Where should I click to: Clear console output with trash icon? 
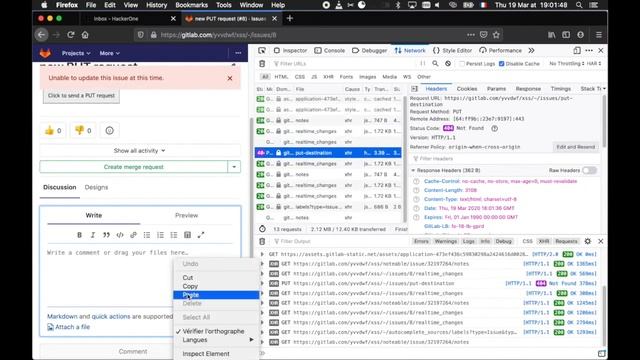click(262, 241)
